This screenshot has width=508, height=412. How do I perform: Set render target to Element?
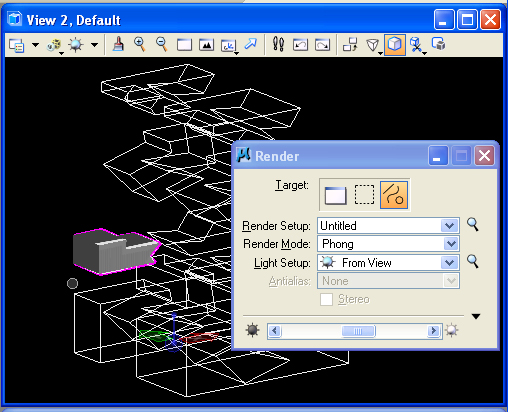pos(394,195)
